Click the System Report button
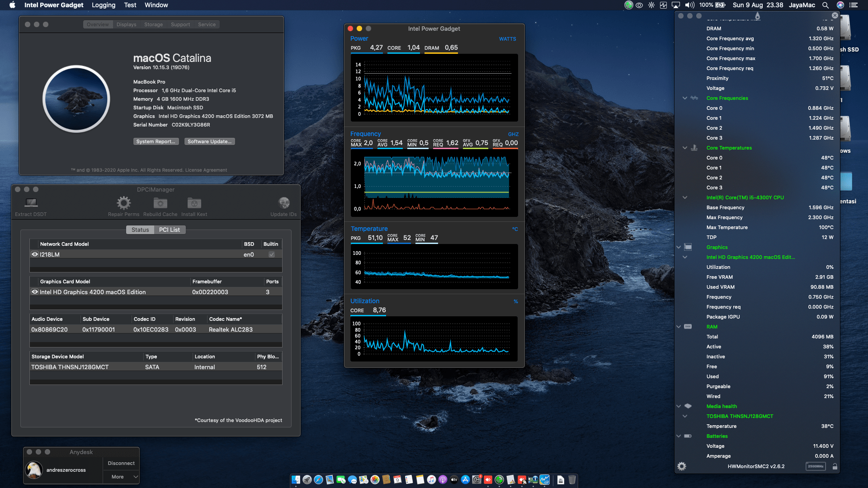The height and width of the screenshot is (488, 868). click(x=156, y=141)
